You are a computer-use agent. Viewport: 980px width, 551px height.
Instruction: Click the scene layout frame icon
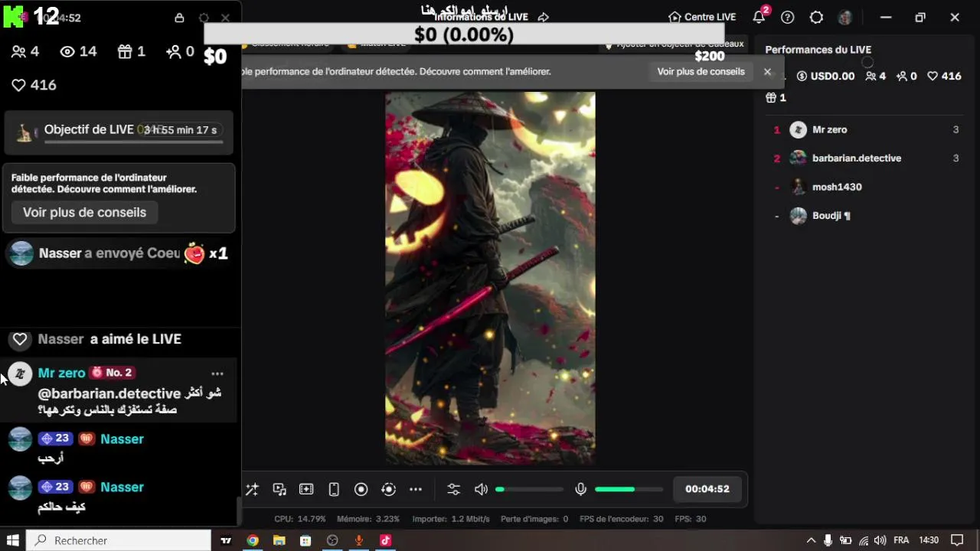(x=306, y=489)
